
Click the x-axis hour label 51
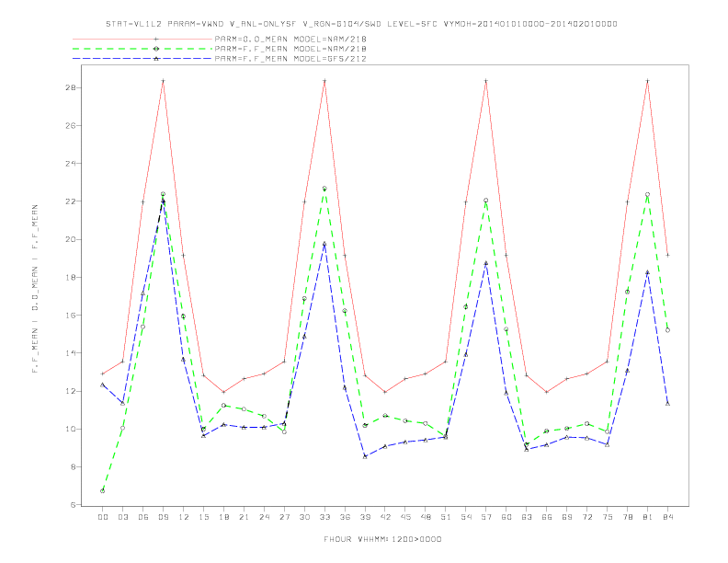[x=446, y=517]
